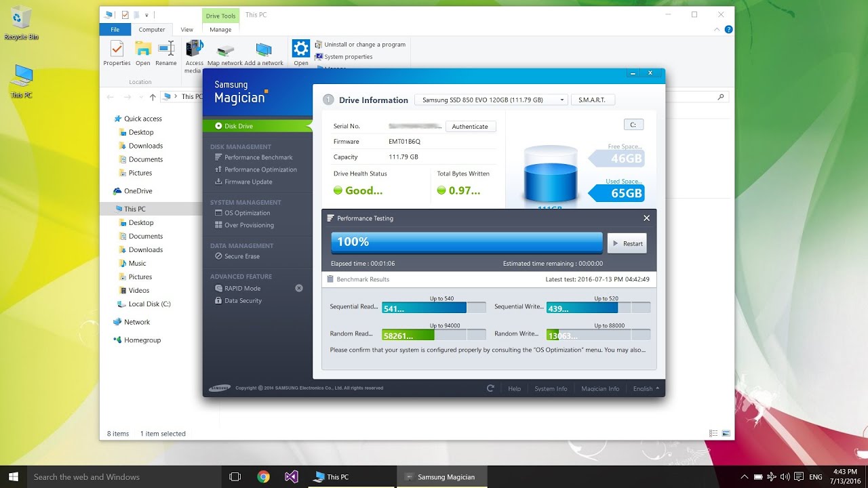The height and width of the screenshot is (488, 868).
Task: Open File Explorer help icon
Action: click(728, 30)
